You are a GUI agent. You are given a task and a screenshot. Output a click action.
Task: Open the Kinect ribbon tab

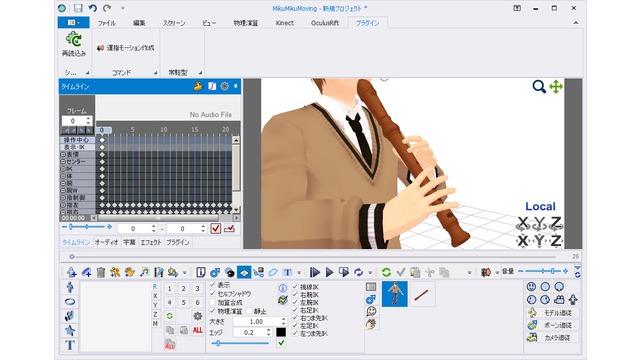point(284,23)
